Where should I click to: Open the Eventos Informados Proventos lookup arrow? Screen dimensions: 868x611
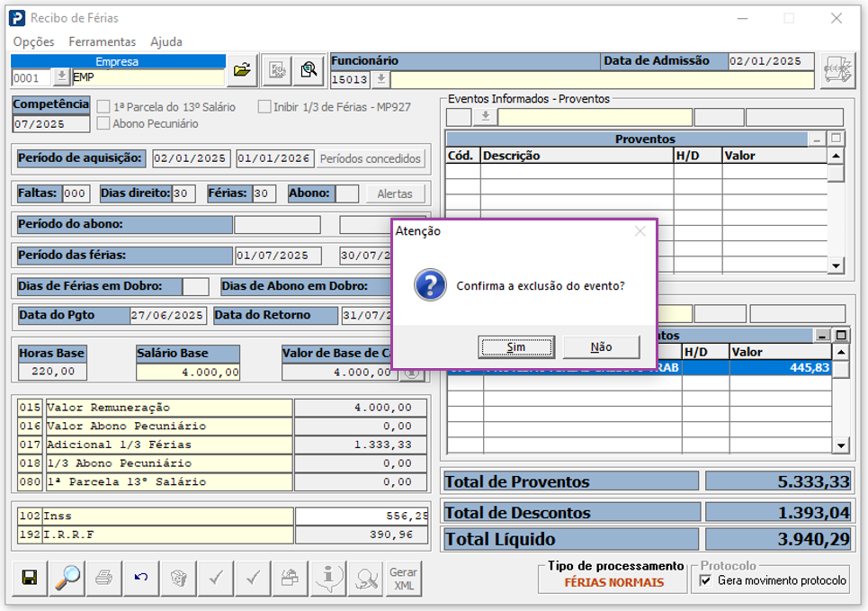(x=486, y=117)
